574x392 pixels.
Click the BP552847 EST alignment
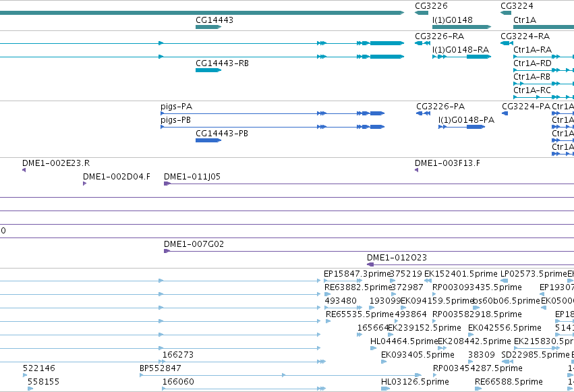(281, 375)
